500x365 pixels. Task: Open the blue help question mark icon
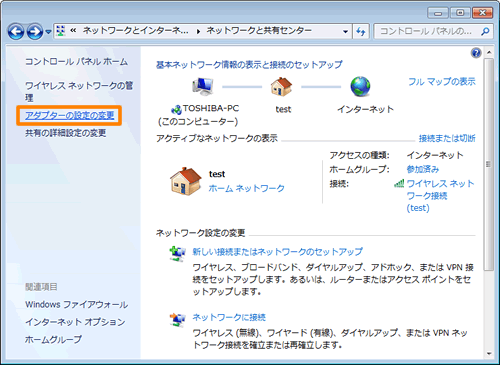pos(476,53)
